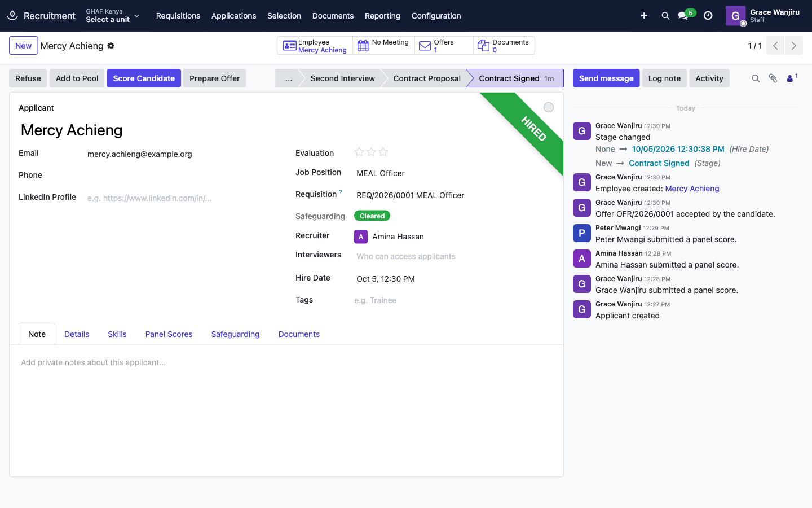Show followers icon in chatter
Screen dimensions: 812x508
792,78
